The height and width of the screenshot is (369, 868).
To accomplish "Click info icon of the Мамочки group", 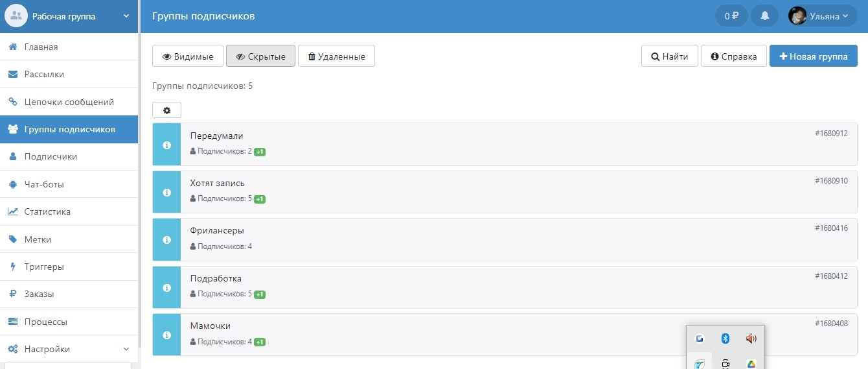I will pos(166,335).
